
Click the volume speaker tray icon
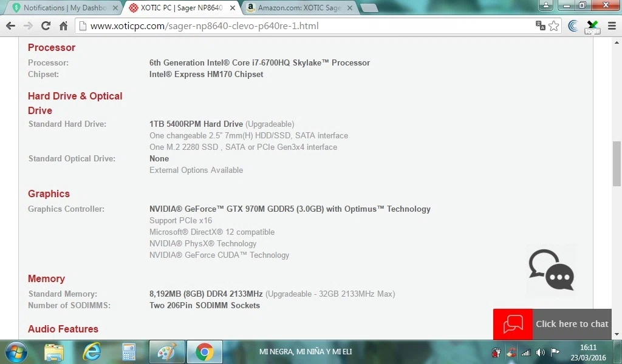tap(540, 352)
